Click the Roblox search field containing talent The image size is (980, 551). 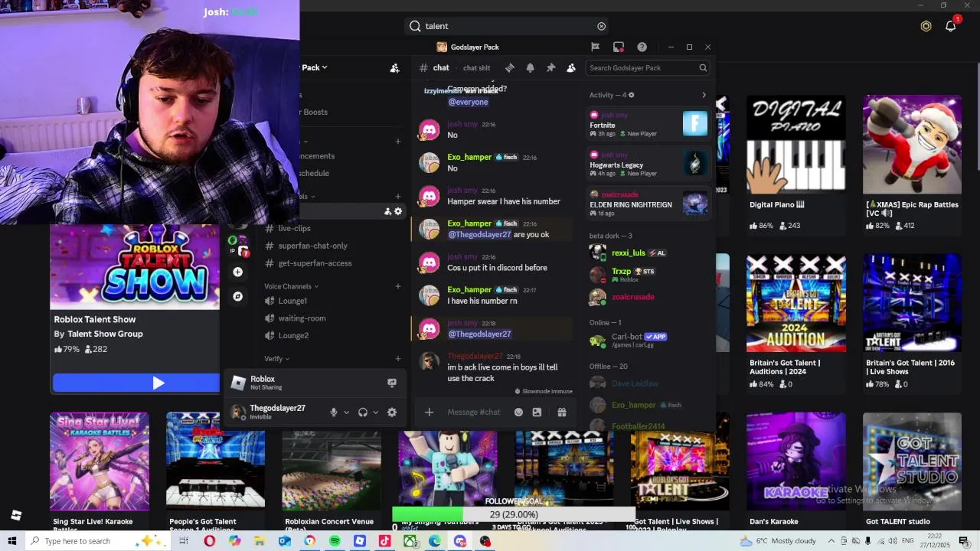point(508,26)
